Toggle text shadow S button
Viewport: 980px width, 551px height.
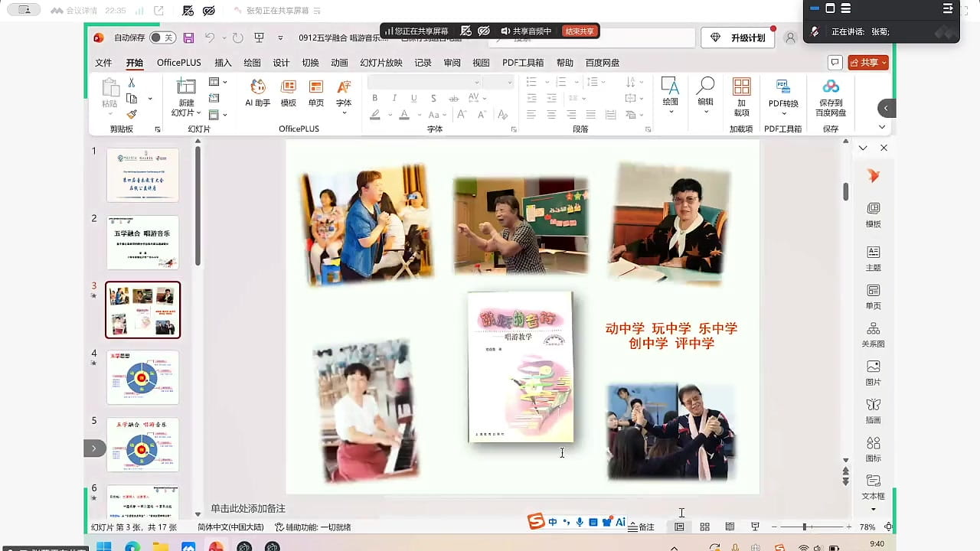(x=434, y=98)
